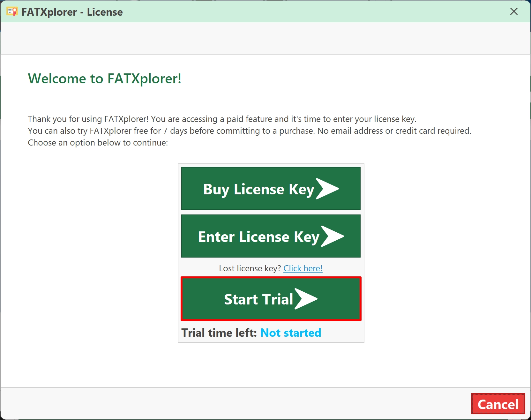Image resolution: width=531 pixels, height=420 pixels.
Task: Click the 'Trial time left:' label
Action: (219, 333)
